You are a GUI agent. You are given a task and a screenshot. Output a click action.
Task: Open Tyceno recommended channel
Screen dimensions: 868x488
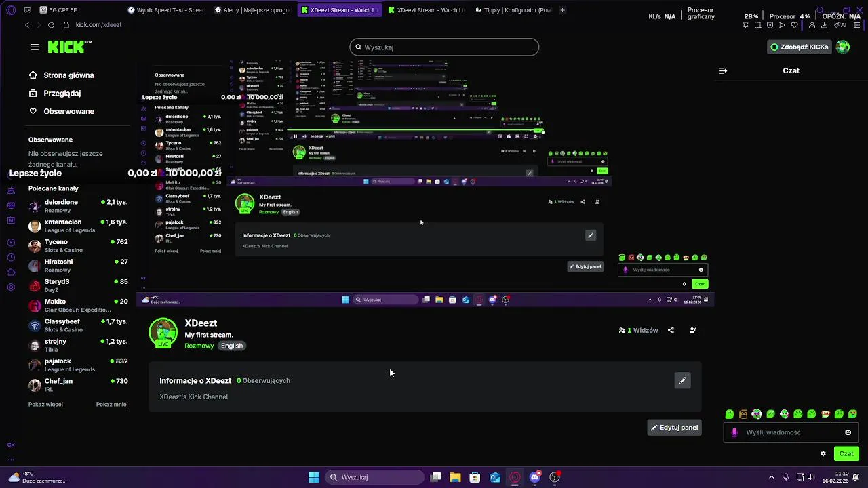point(78,245)
